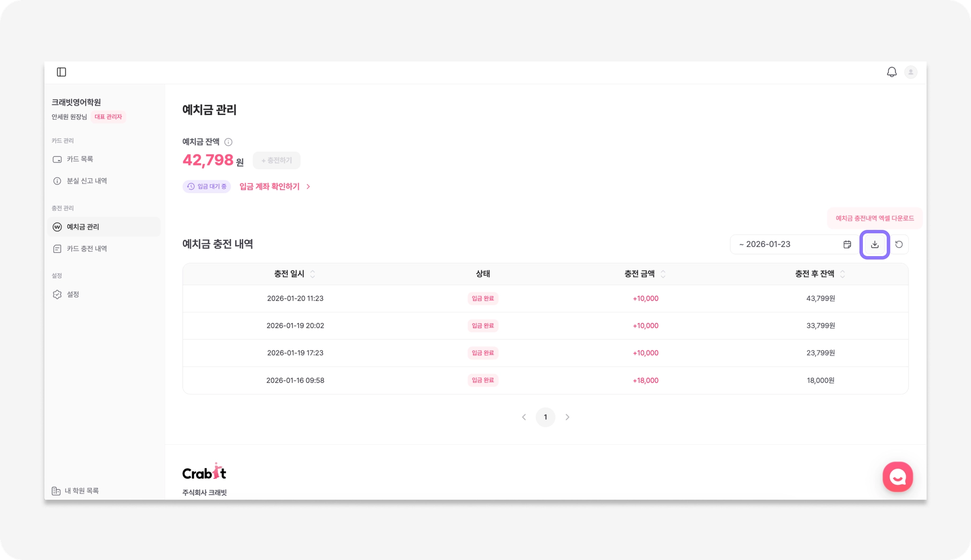
Task: Open the pink chat support bubble
Action: [897, 477]
